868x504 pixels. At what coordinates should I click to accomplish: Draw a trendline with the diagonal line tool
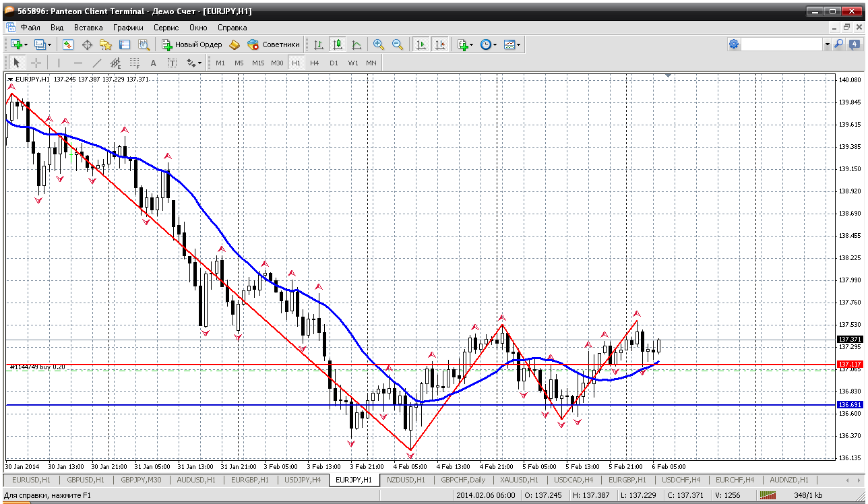pyautogui.click(x=97, y=63)
